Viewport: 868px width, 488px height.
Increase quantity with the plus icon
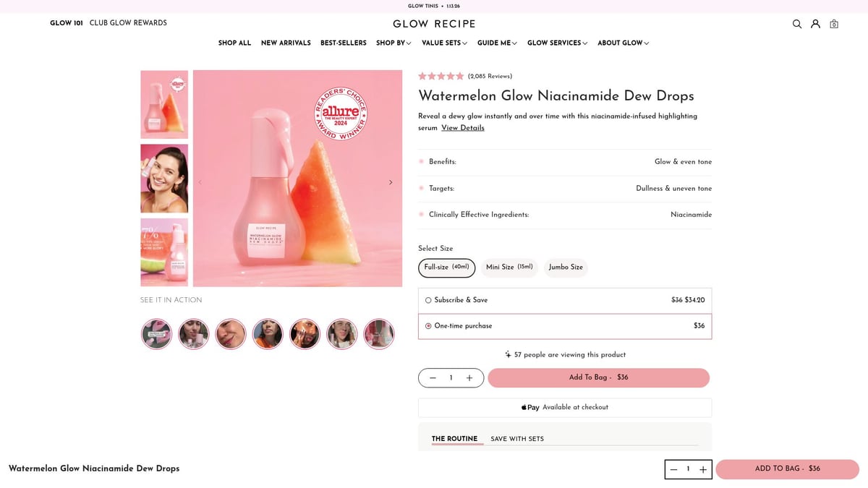pos(469,377)
